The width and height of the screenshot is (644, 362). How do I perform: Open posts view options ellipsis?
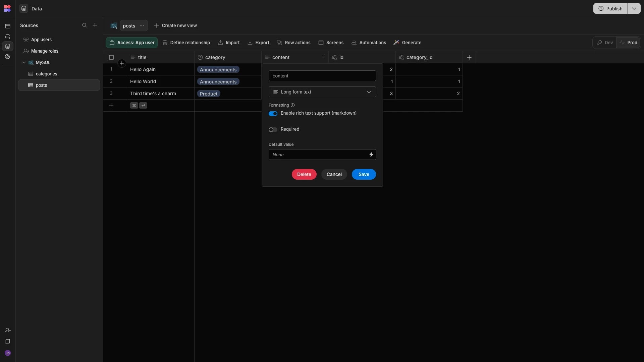tap(142, 25)
